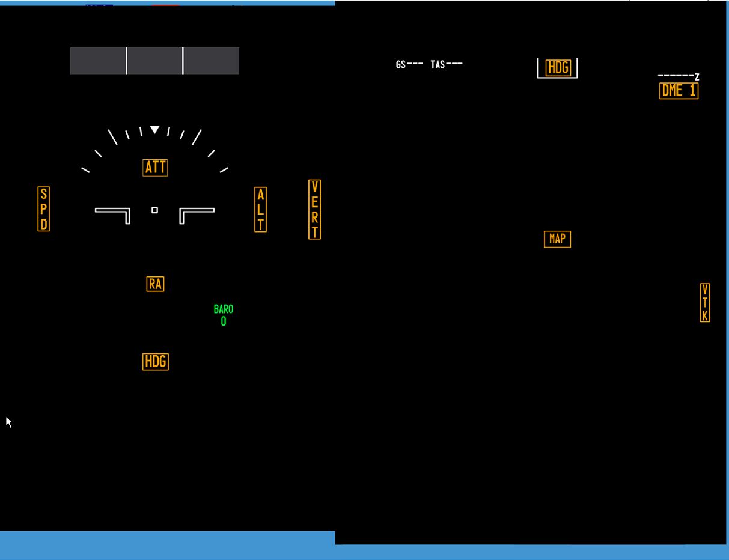Click the TAS--- true airspeed readout

tap(447, 64)
